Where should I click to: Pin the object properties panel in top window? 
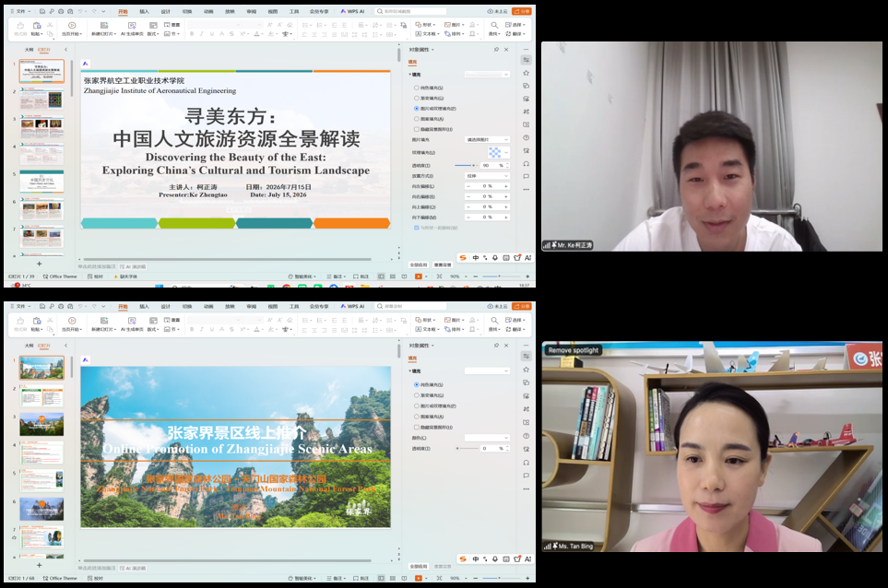pos(496,50)
